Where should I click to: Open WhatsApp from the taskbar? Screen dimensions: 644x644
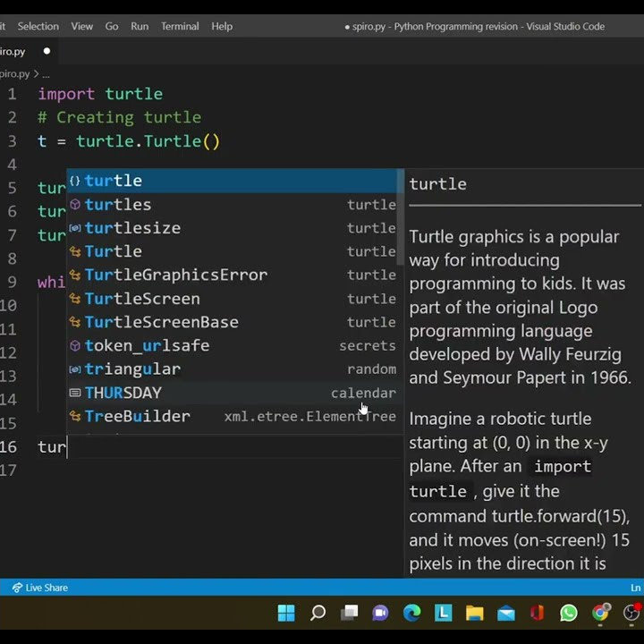click(569, 613)
